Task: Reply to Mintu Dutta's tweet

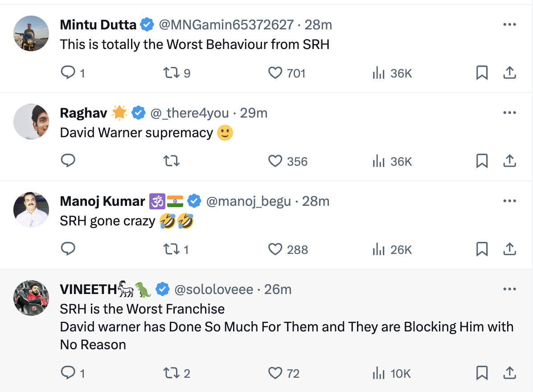Action: (68, 73)
